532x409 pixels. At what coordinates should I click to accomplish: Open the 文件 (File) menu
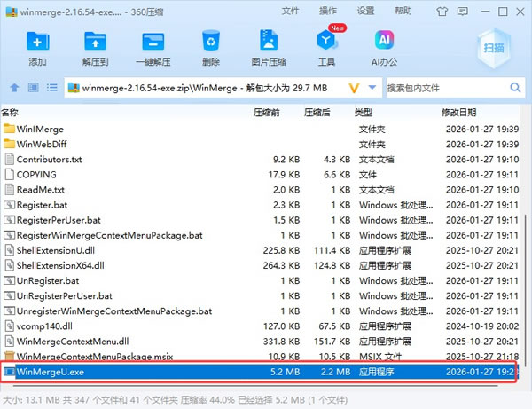(291, 11)
